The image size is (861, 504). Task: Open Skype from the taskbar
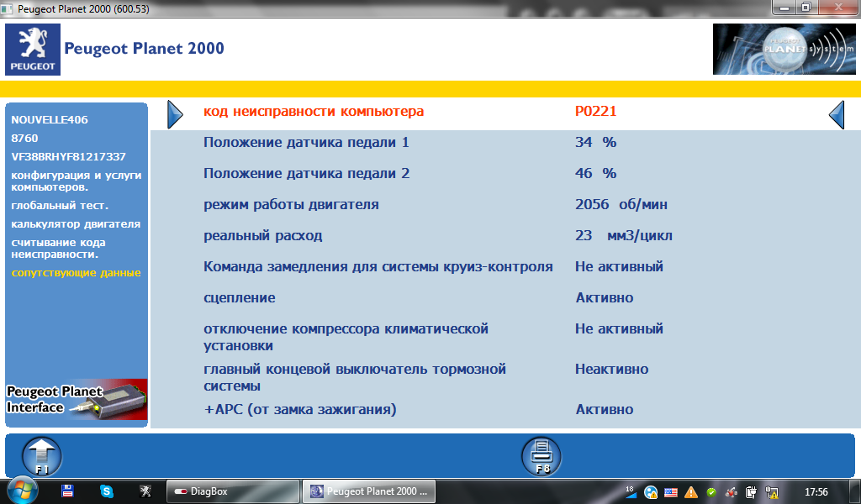point(107,491)
